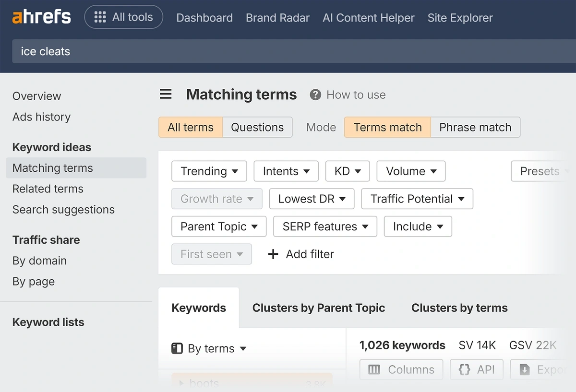Switch to the Questions toggle
The width and height of the screenshot is (576, 392).
(x=257, y=127)
